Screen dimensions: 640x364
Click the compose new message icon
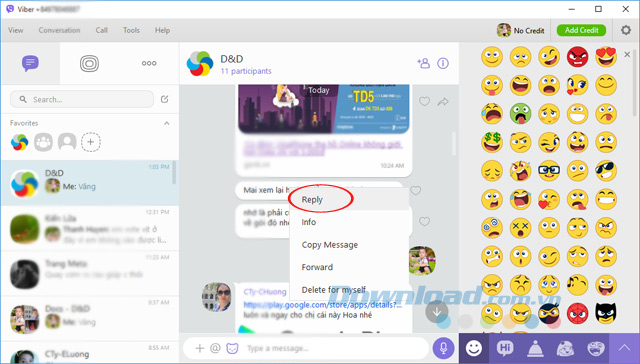pos(164,99)
